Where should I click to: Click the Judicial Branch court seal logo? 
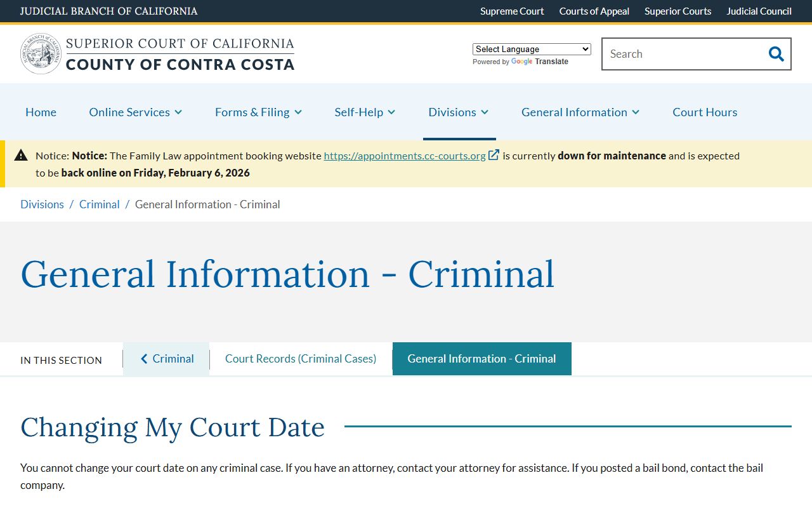pyautogui.click(x=41, y=54)
